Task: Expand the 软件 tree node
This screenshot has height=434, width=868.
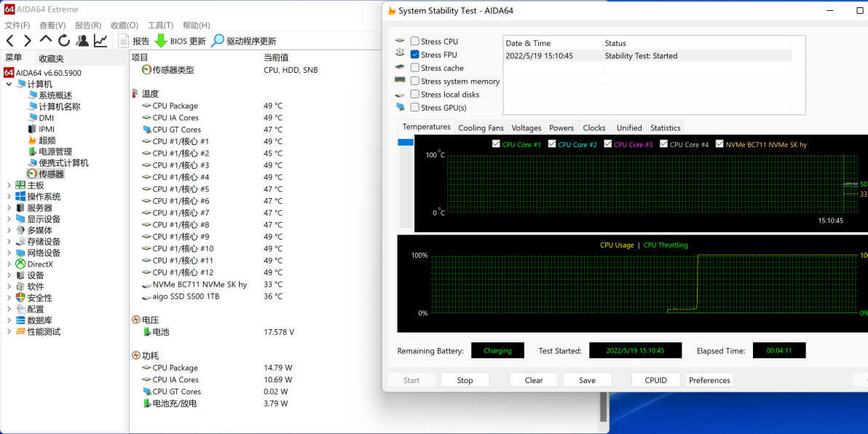Action: (x=9, y=287)
